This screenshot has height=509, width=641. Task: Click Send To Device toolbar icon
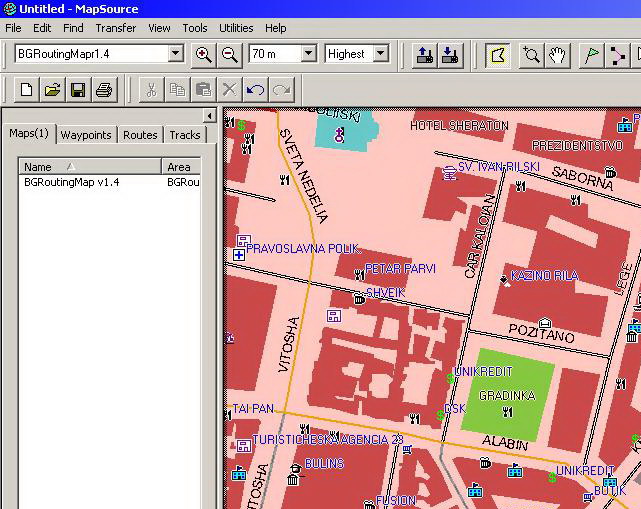click(x=425, y=55)
